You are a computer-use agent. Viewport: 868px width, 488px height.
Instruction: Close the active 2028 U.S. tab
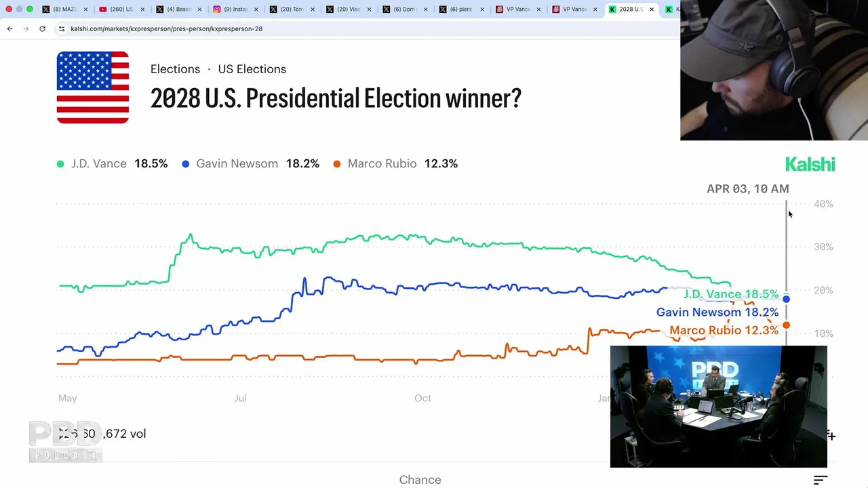coord(652,9)
